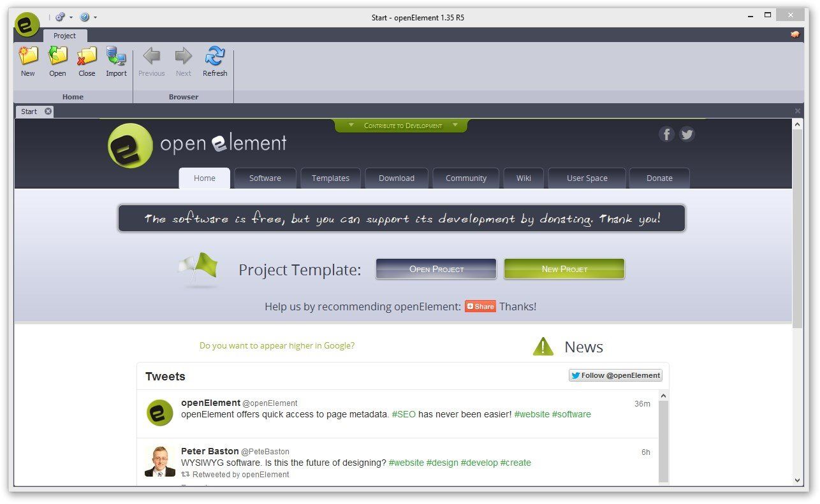Open the Software site tab
The image size is (820, 504).
click(x=265, y=178)
